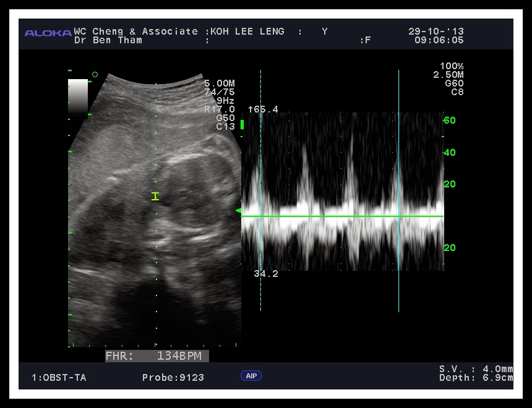Screen dimensions: 532x408
Task: Click the time '09:06:05'
Action: click(x=439, y=40)
